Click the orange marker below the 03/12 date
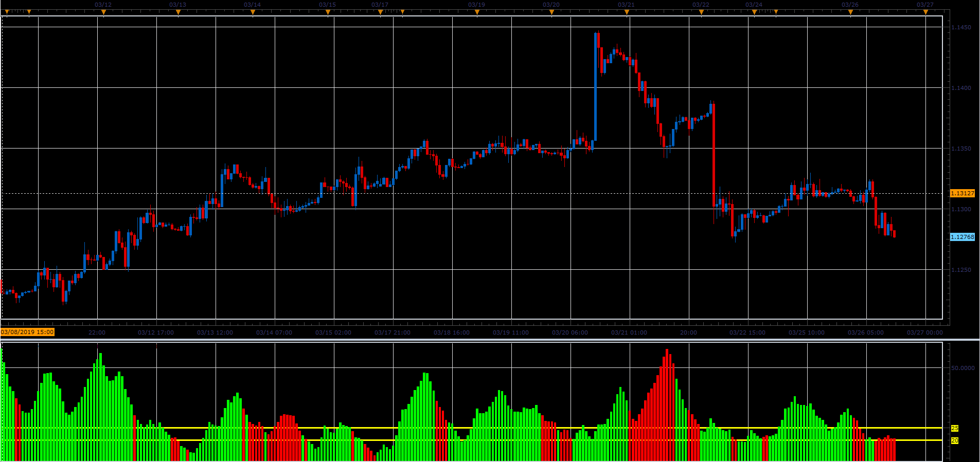 coord(103,13)
